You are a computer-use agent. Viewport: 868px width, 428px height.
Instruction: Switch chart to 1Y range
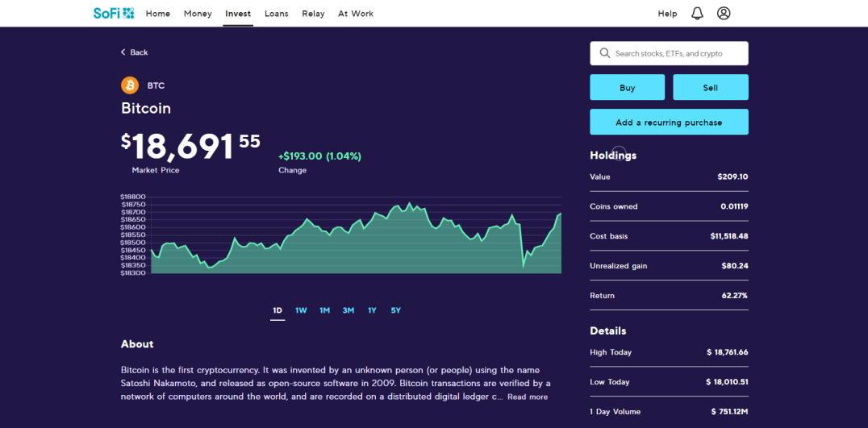coord(372,311)
